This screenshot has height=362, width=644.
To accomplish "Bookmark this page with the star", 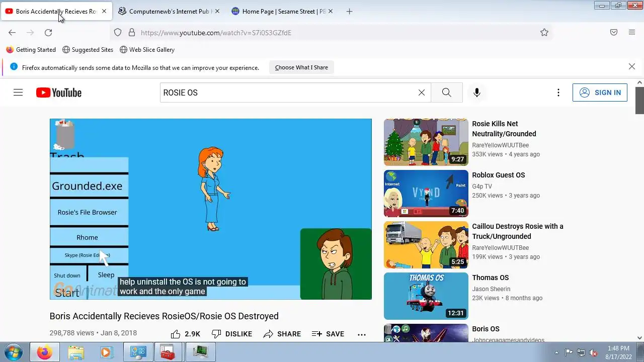I will tap(544, 33).
